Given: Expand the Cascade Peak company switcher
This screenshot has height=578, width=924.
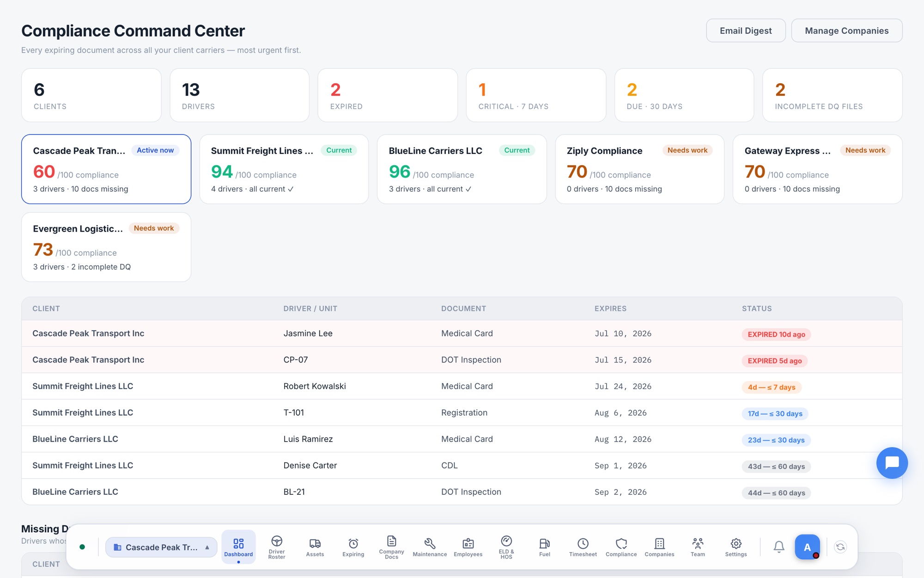Looking at the screenshot, I should click(x=161, y=547).
